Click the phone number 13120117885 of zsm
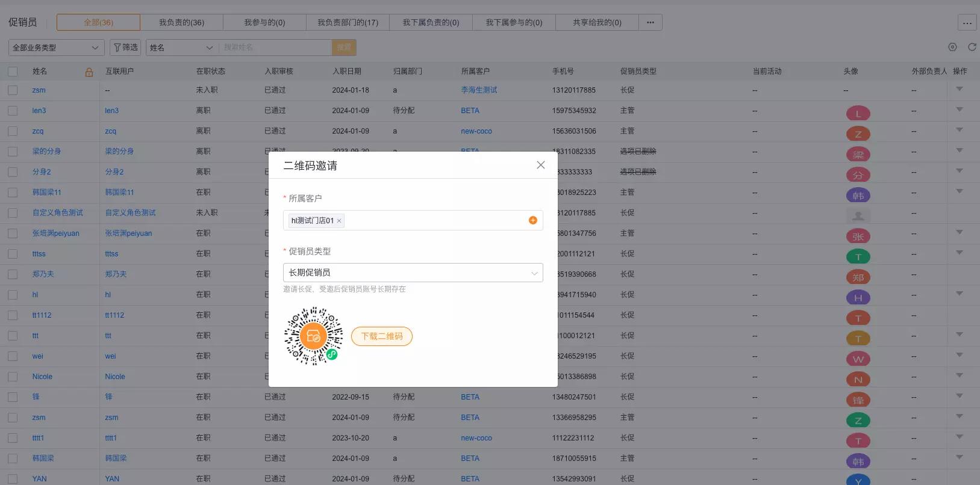Screen dimensions: 980x485 (574, 90)
